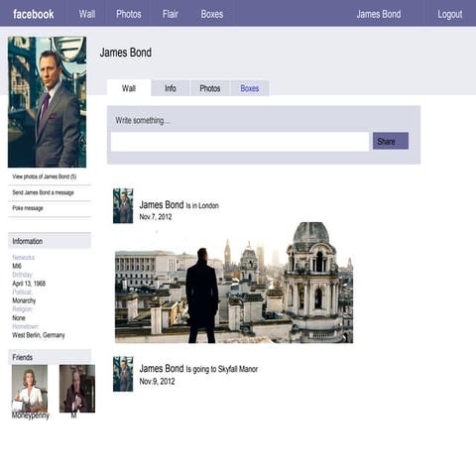The image size is (476, 476).
Task: Open the London rooftop photo in post
Action: (234, 283)
